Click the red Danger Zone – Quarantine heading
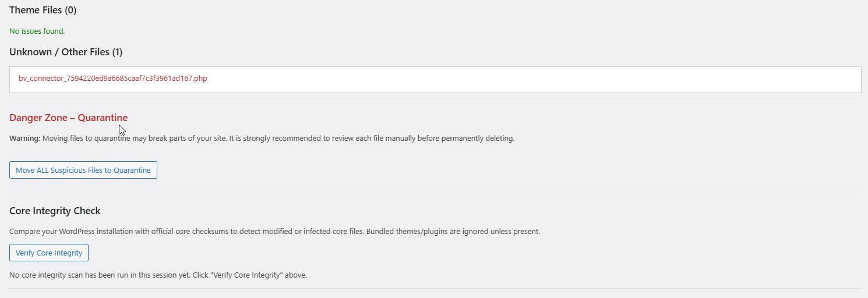 pos(68,118)
